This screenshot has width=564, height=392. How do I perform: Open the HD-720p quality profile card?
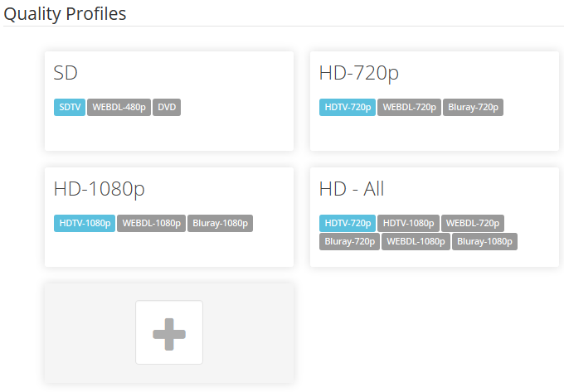coord(435,101)
